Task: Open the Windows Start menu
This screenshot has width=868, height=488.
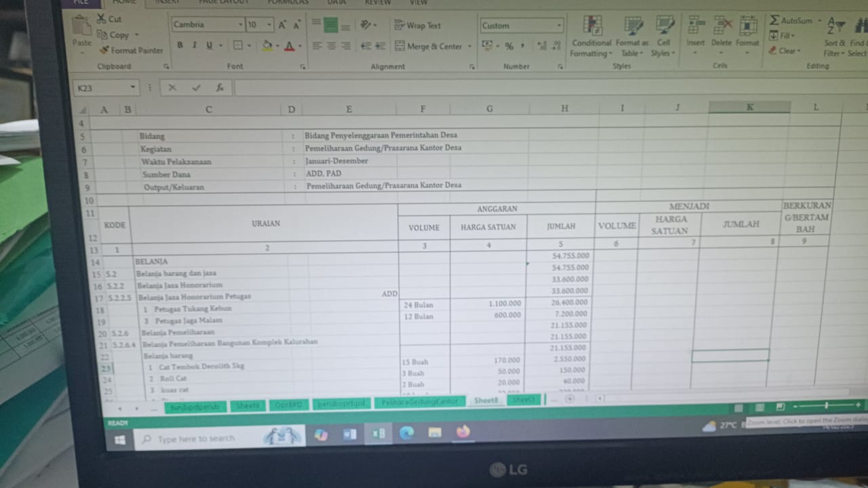Action: (120, 440)
